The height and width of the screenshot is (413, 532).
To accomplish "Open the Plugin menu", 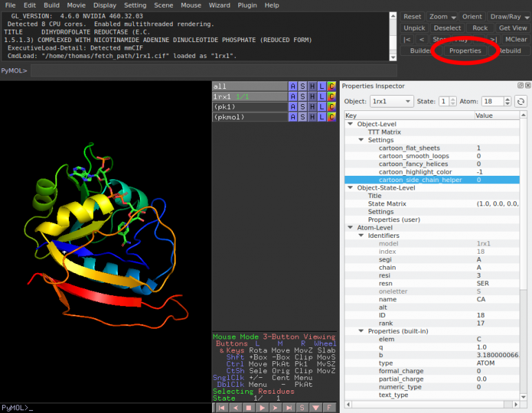I will point(247,5).
